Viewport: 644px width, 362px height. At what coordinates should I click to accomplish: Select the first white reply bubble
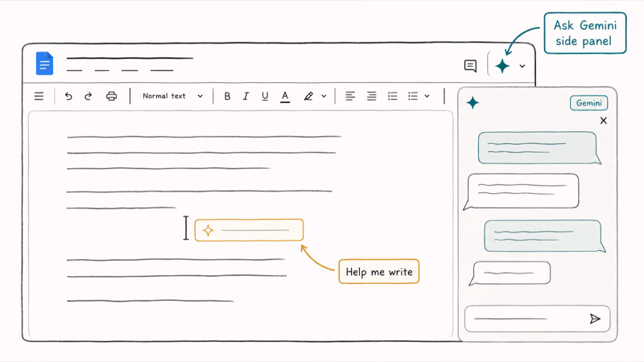pos(522,191)
